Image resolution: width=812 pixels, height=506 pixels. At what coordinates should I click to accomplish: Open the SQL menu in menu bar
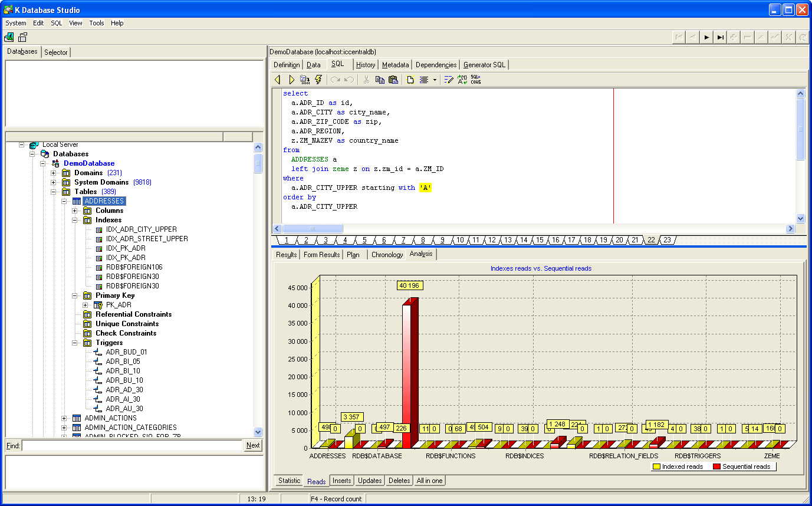[x=56, y=23]
